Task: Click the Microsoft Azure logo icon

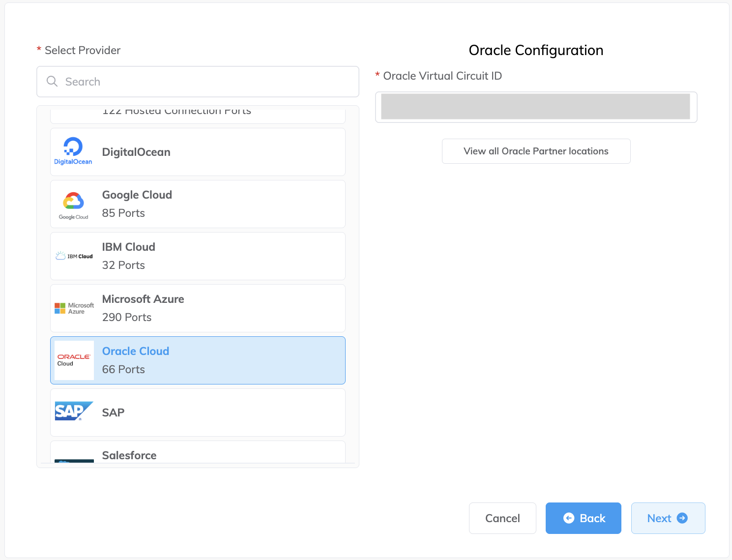Action: pyautogui.click(x=74, y=308)
